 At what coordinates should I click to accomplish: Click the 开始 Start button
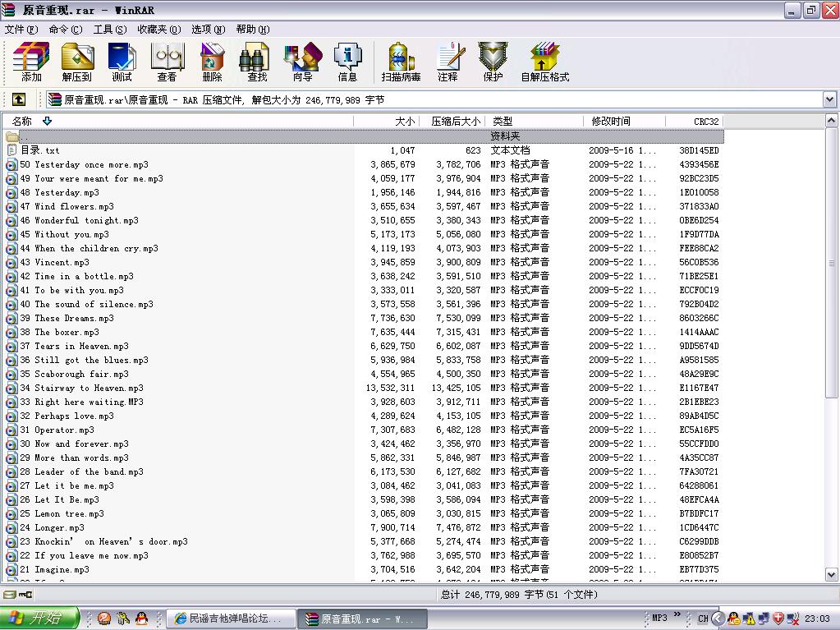[39, 619]
